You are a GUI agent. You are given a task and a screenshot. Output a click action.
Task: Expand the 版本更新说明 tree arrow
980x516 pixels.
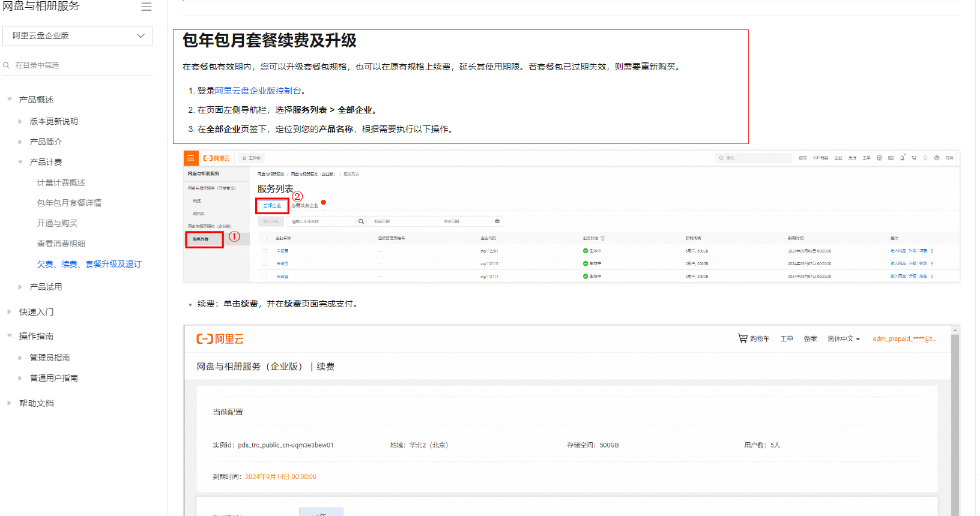20,121
